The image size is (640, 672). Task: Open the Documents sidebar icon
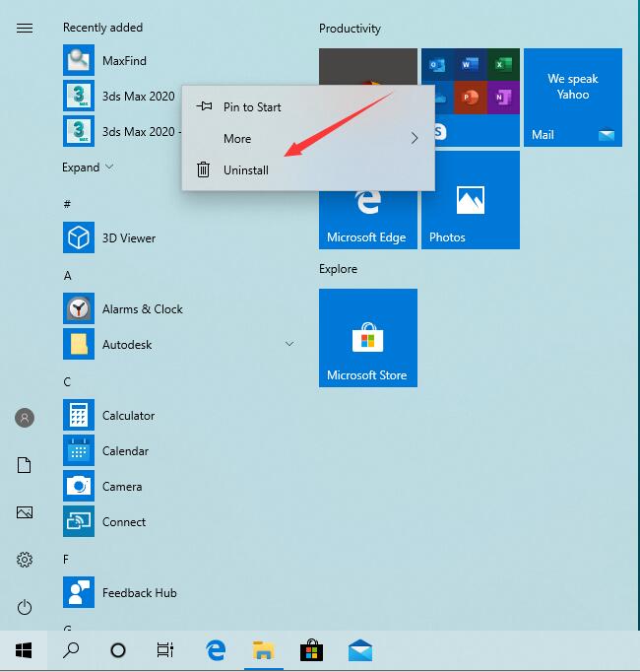tap(25, 465)
